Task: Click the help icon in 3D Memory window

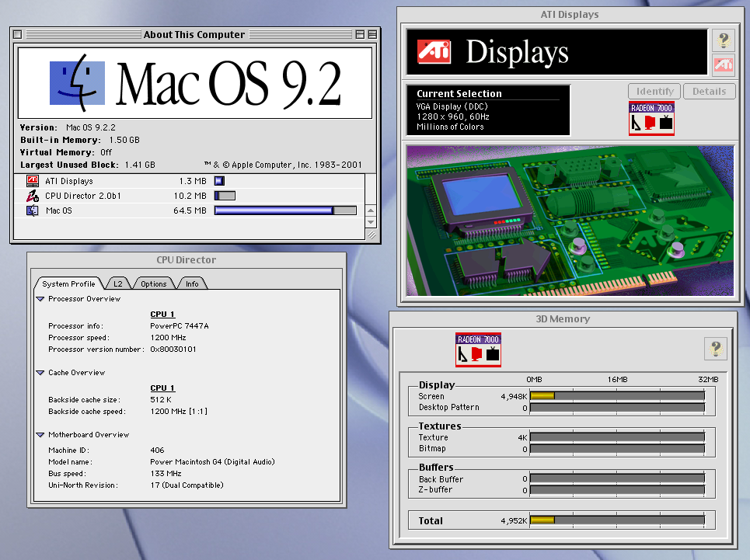Action: tap(715, 349)
